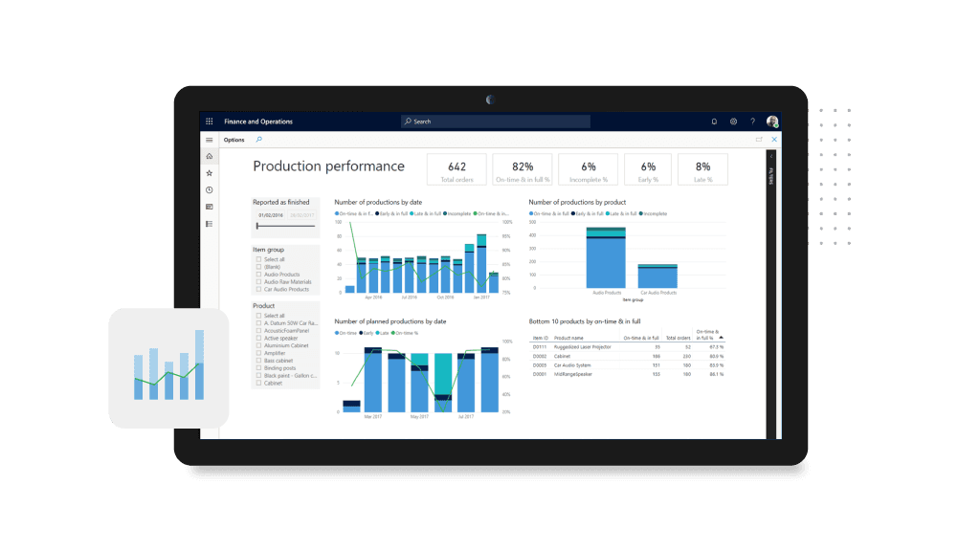Click the Search box in header

496,121
